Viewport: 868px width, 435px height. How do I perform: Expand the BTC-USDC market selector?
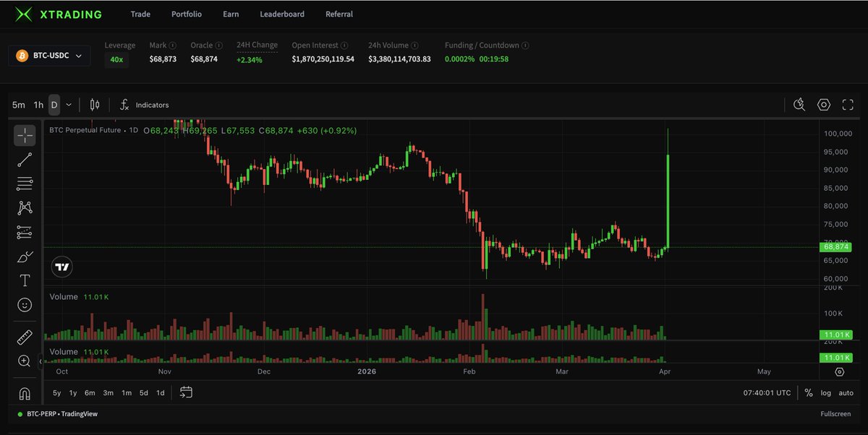[49, 54]
